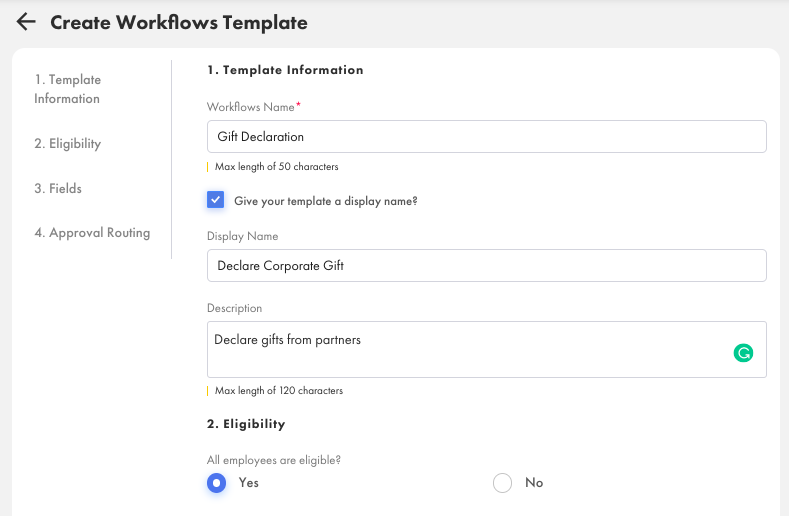Open Template Information step in the sidebar
Screen dimensions: 789x516
tap(67, 89)
